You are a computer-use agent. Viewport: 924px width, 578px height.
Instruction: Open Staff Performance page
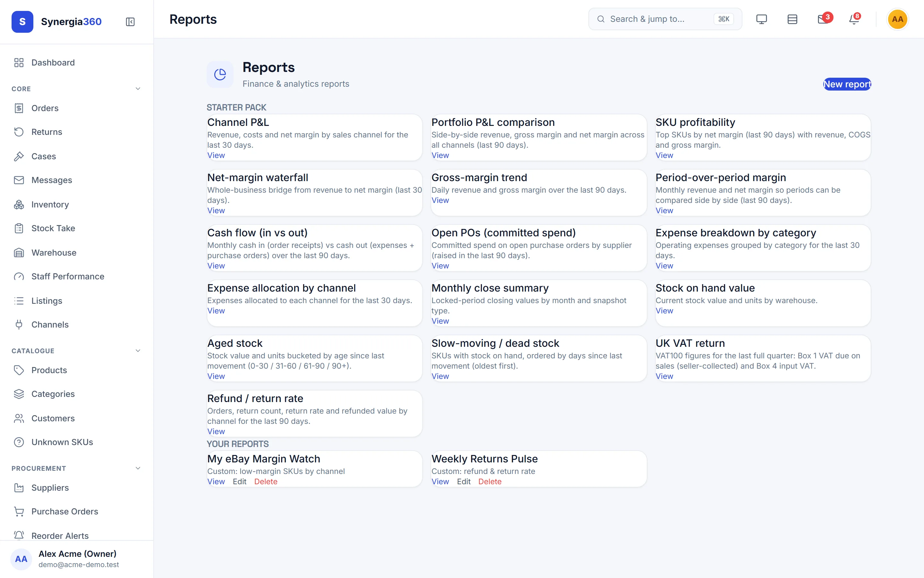[x=76, y=276]
